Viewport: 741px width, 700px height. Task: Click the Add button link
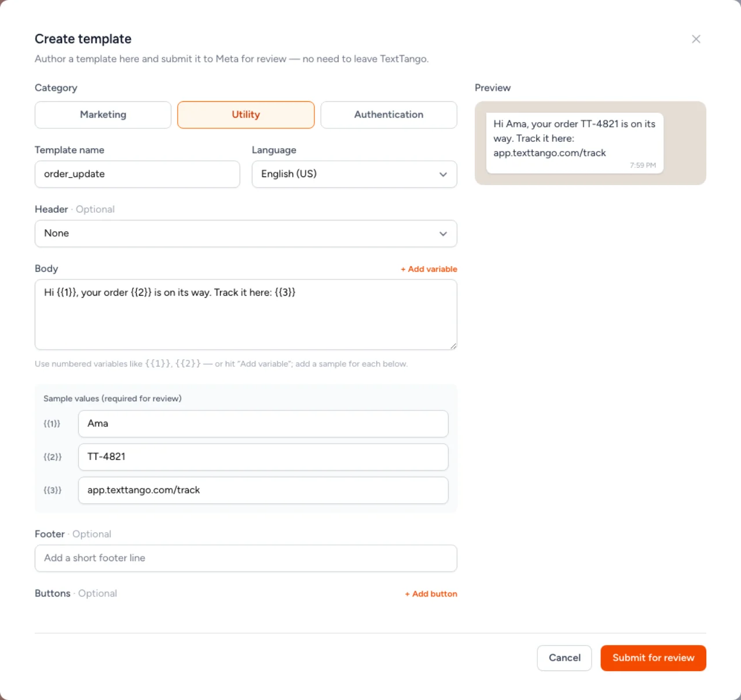431,594
